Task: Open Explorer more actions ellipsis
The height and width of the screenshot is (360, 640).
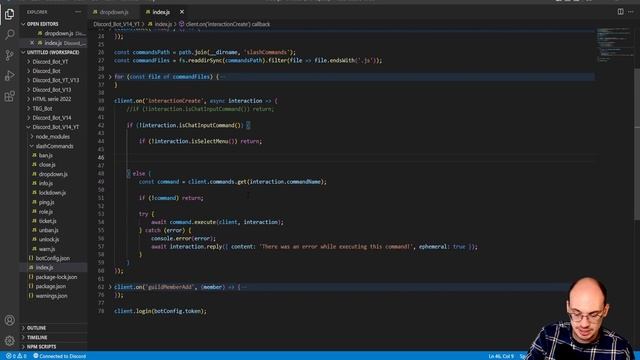Action: 78,12
